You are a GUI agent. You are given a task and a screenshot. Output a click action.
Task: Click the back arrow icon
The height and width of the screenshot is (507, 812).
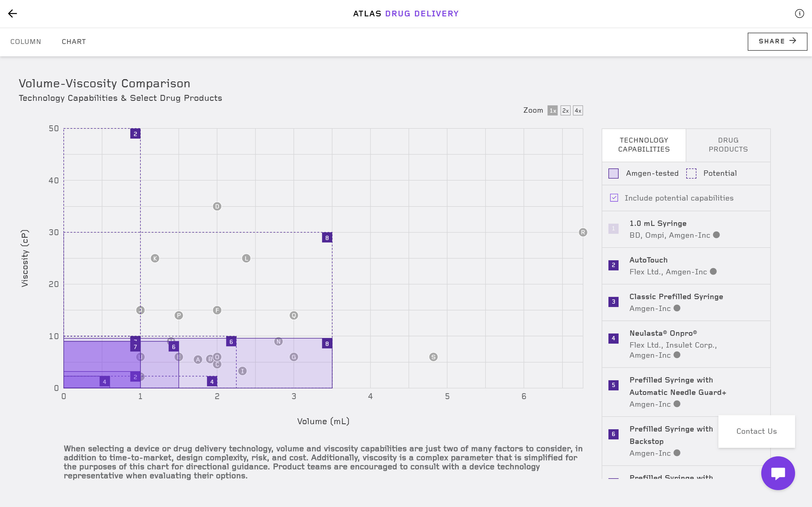click(x=12, y=14)
